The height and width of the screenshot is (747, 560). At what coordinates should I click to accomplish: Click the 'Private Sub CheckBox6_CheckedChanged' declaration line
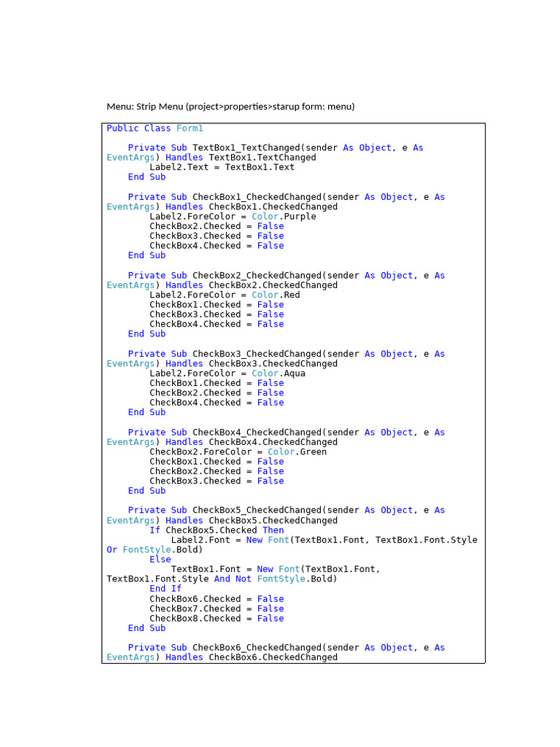coord(286,648)
